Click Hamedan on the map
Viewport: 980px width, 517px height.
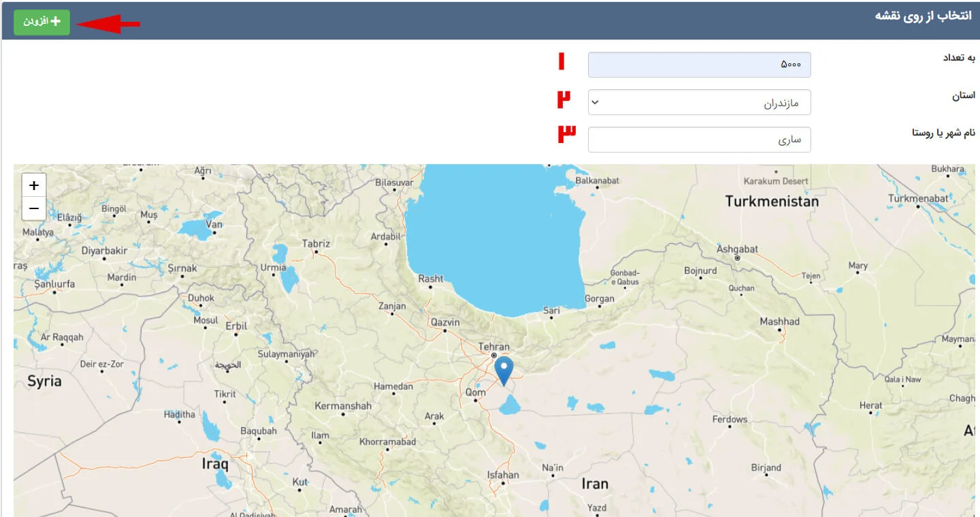(393, 387)
